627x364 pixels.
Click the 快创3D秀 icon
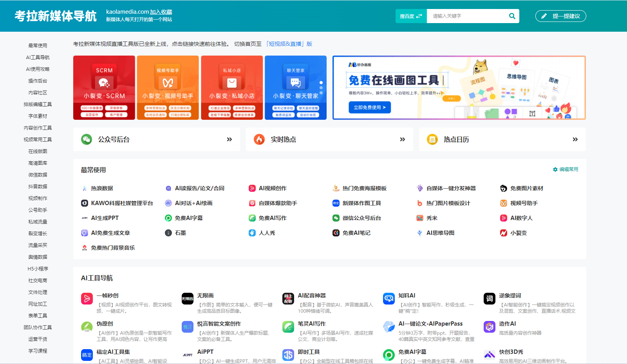(490, 355)
